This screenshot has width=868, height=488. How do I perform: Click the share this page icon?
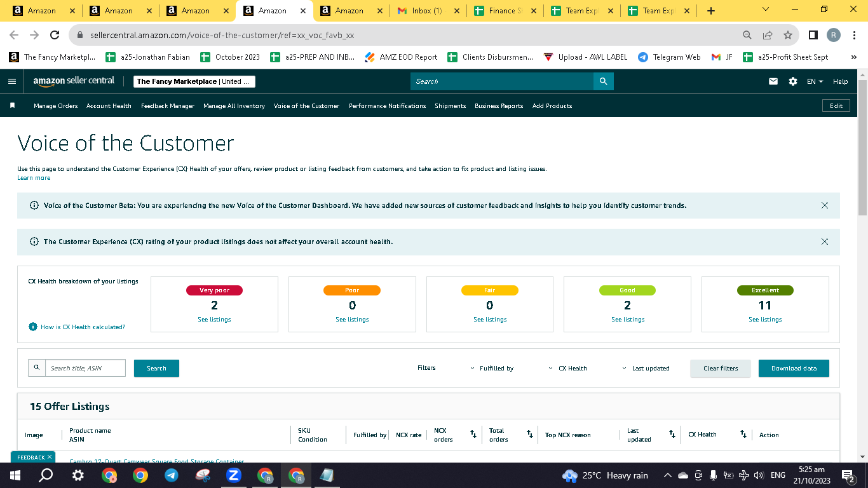click(x=768, y=36)
